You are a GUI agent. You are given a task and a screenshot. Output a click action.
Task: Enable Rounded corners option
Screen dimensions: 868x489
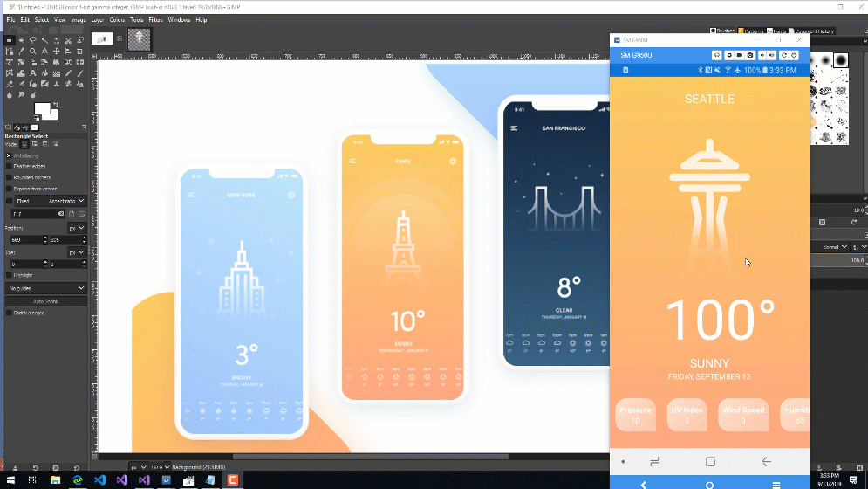(9, 177)
